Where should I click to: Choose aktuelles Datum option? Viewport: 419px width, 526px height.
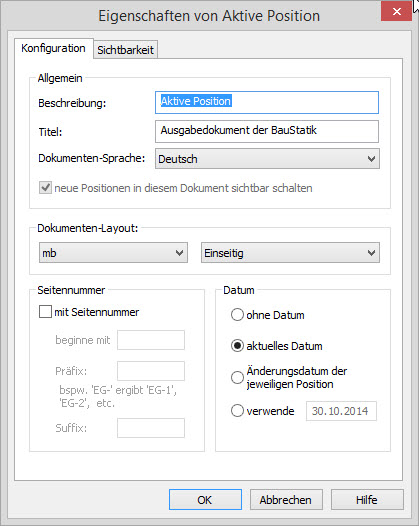237,346
